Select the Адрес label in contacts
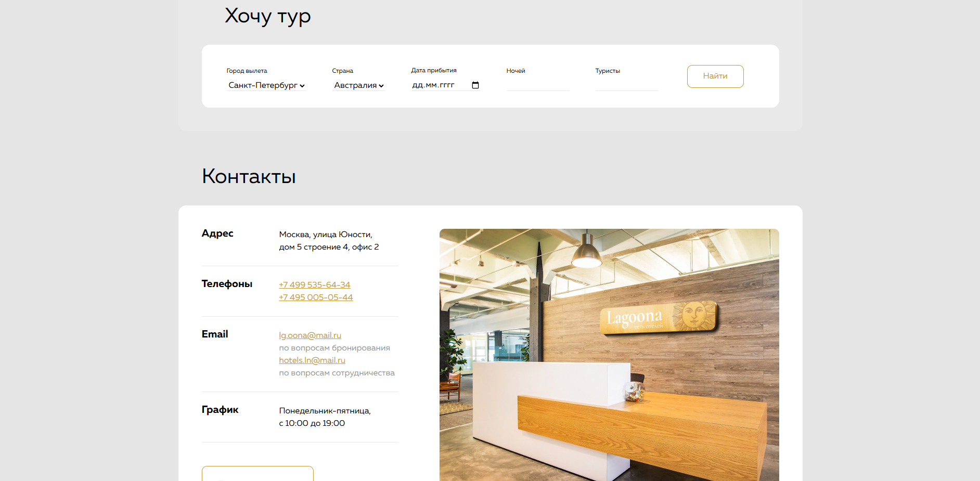980x481 pixels. coord(217,233)
